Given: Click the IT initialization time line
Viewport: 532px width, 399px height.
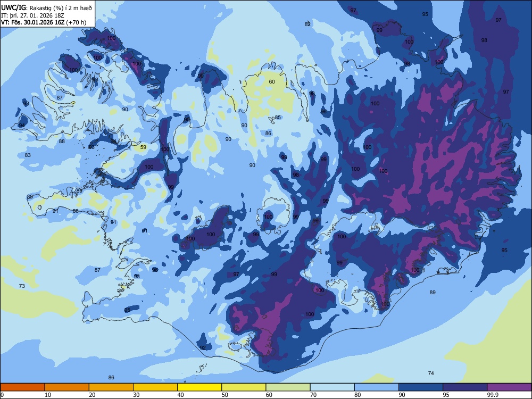Looking at the screenshot, I should (33, 15).
